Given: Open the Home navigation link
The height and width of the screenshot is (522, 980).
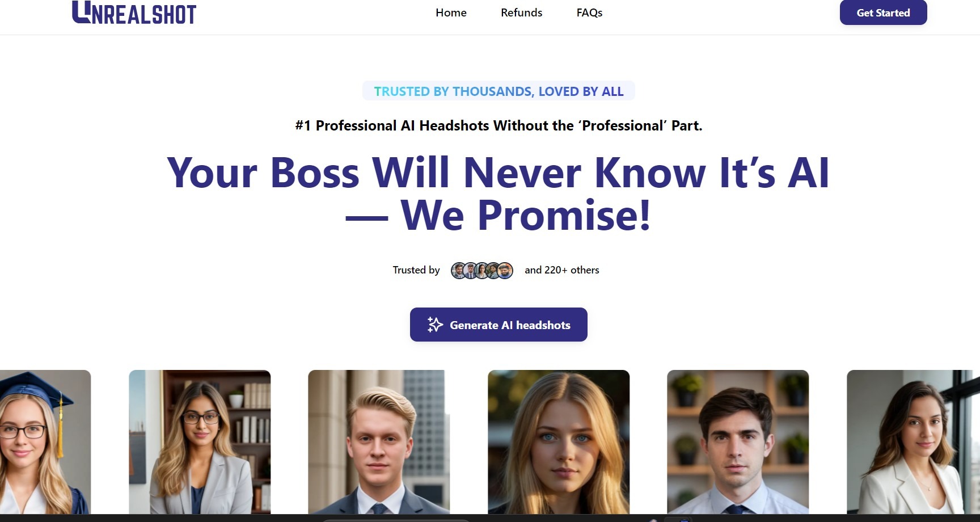Looking at the screenshot, I should pos(451,12).
